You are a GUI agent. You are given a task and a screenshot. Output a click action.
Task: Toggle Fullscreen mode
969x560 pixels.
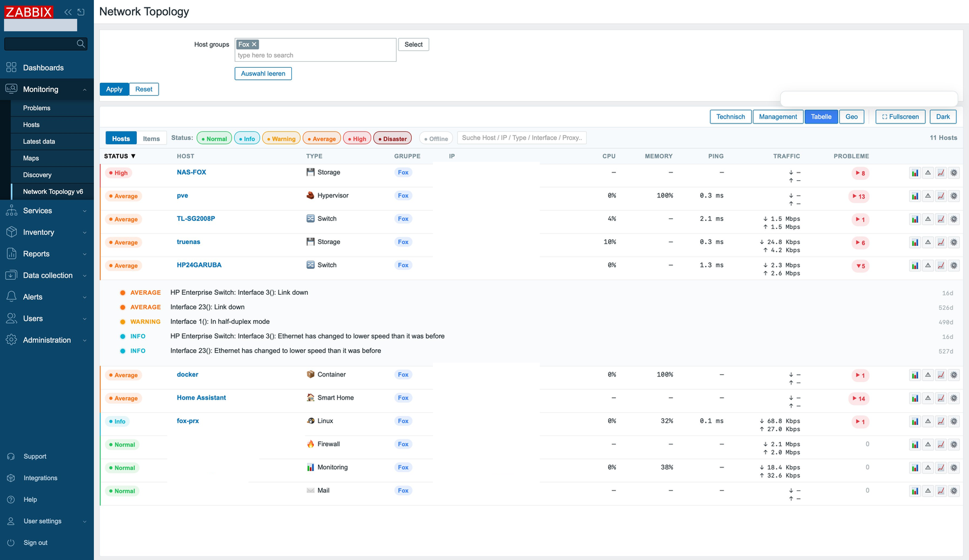tap(901, 117)
